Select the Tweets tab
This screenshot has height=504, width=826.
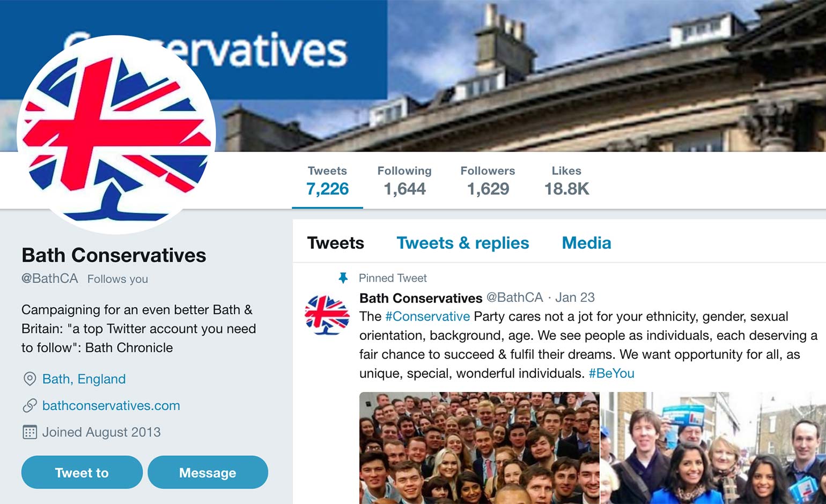pos(335,243)
